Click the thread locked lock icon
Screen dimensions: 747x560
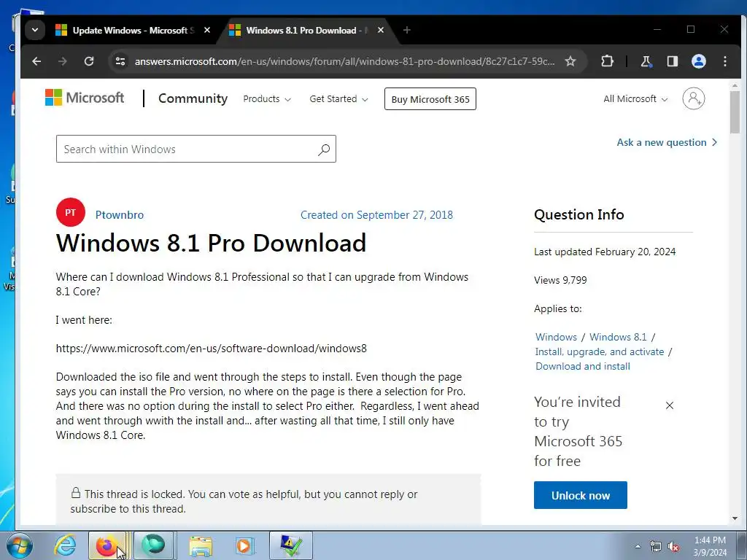coord(76,493)
